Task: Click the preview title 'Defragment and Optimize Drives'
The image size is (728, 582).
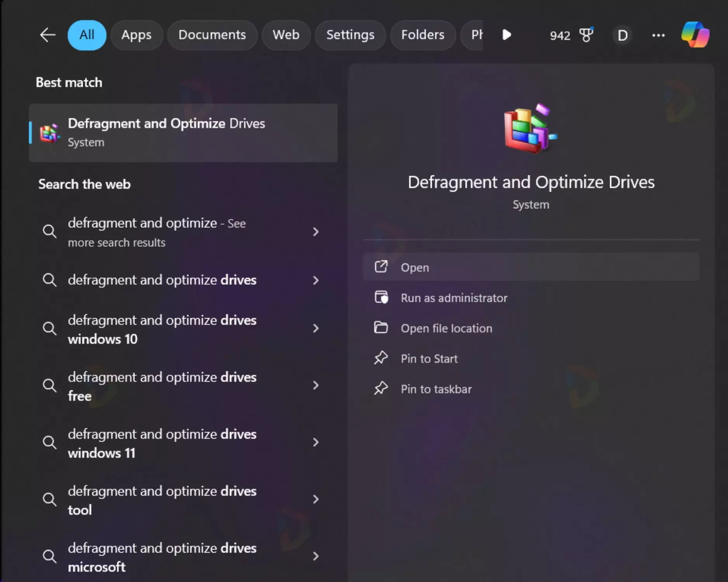Action: (x=531, y=182)
